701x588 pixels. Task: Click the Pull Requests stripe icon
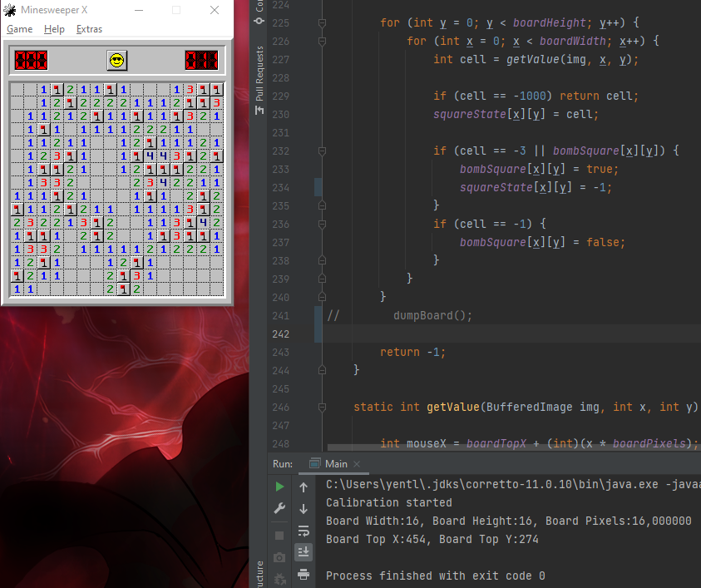[259, 110]
